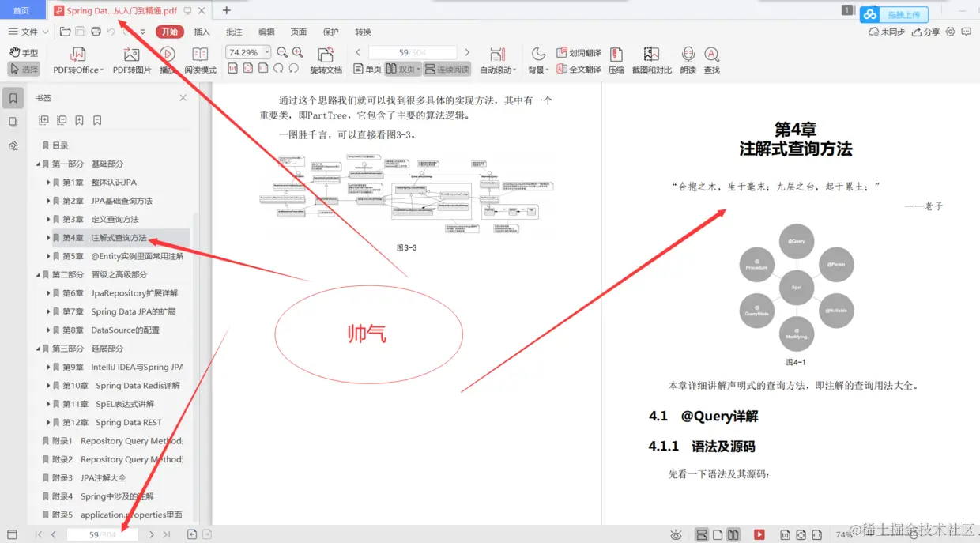Start read aloud (朗读)
Viewport: 980px width, 543px height.
(x=688, y=60)
